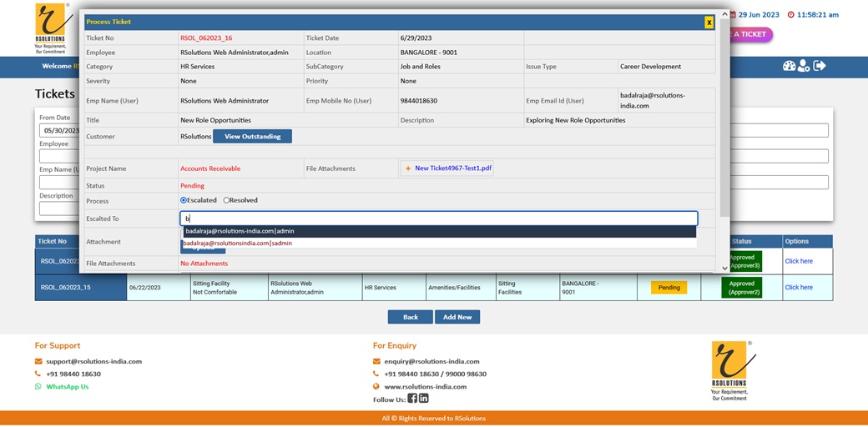Pick badalraja@rsolutionsindia.com|sadmin from suggestions
The height and width of the screenshot is (427, 868).
point(238,244)
